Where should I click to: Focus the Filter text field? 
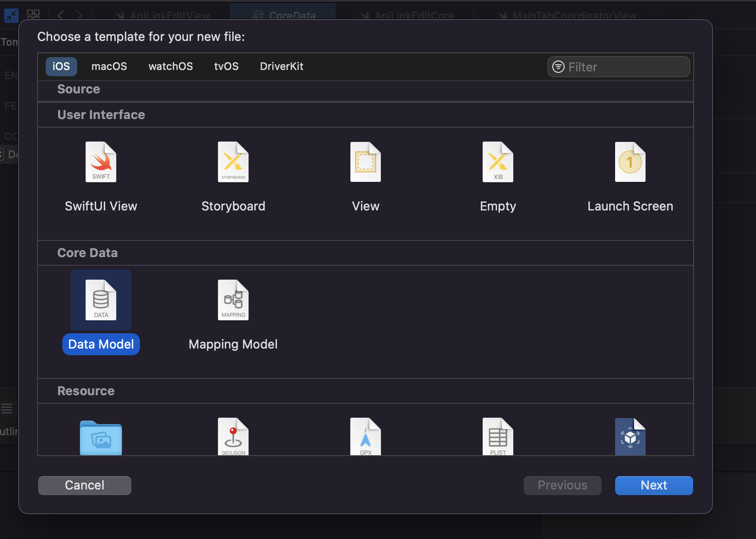pyautogui.click(x=618, y=67)
